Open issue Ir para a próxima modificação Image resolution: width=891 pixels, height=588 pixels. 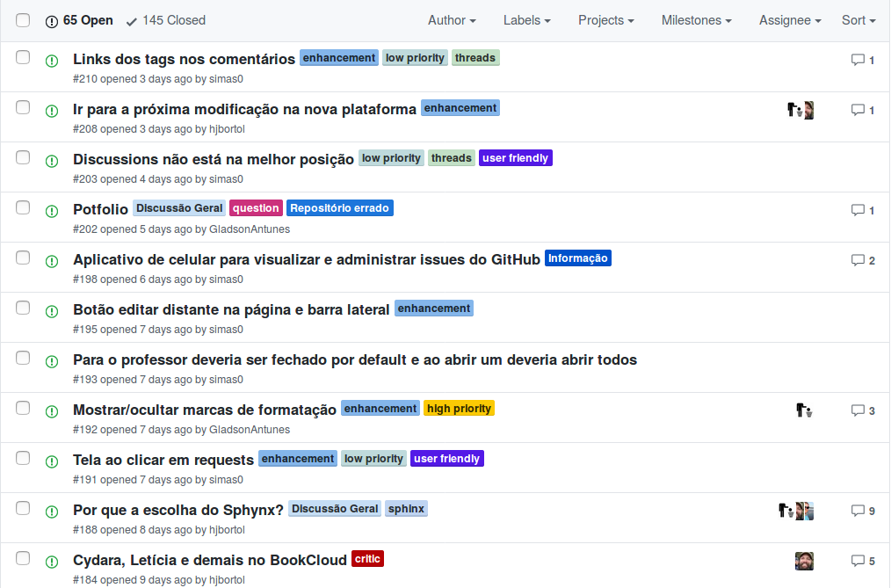[x=244, y=110]
